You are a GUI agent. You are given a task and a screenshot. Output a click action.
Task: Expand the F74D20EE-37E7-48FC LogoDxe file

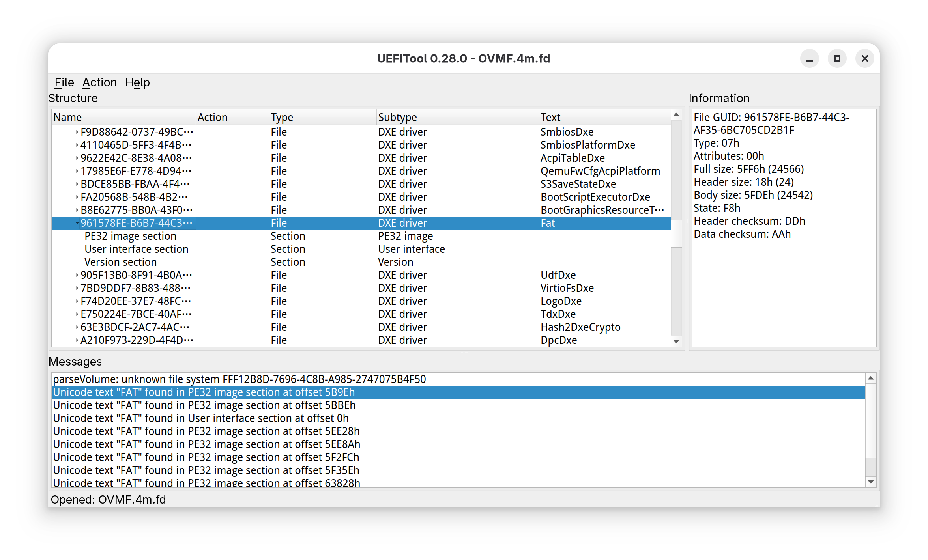click(77, 301)
